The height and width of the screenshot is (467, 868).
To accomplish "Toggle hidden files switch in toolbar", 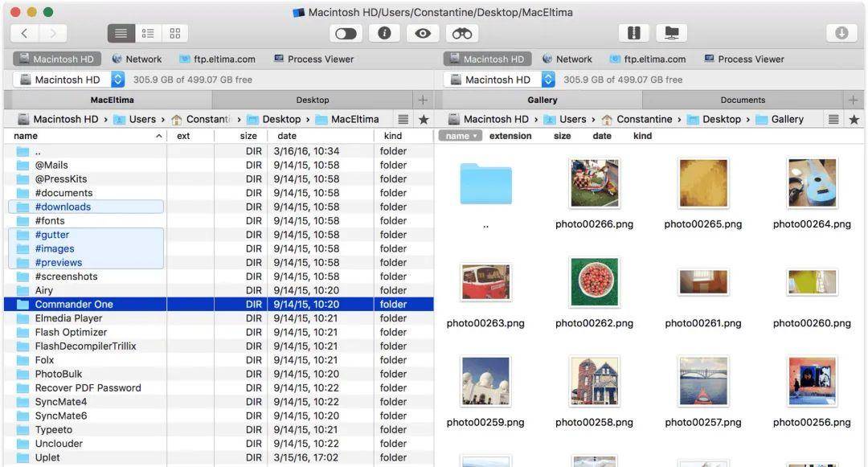I will pos(346,33).
